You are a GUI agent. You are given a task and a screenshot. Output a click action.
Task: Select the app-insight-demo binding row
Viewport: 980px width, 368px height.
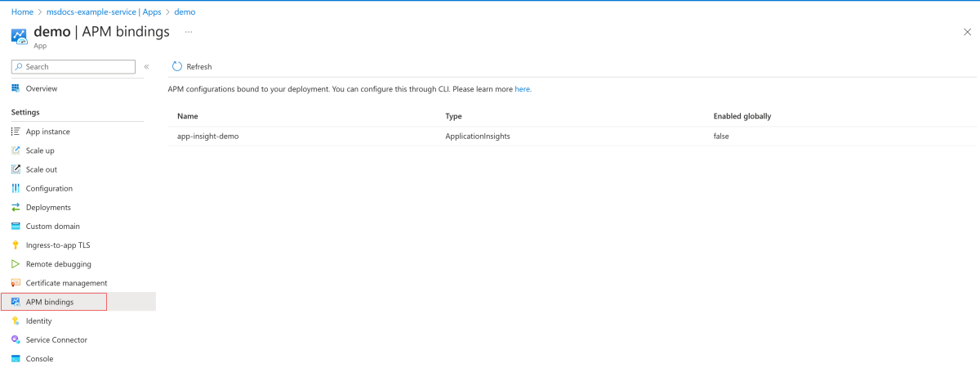click(207, 137)
